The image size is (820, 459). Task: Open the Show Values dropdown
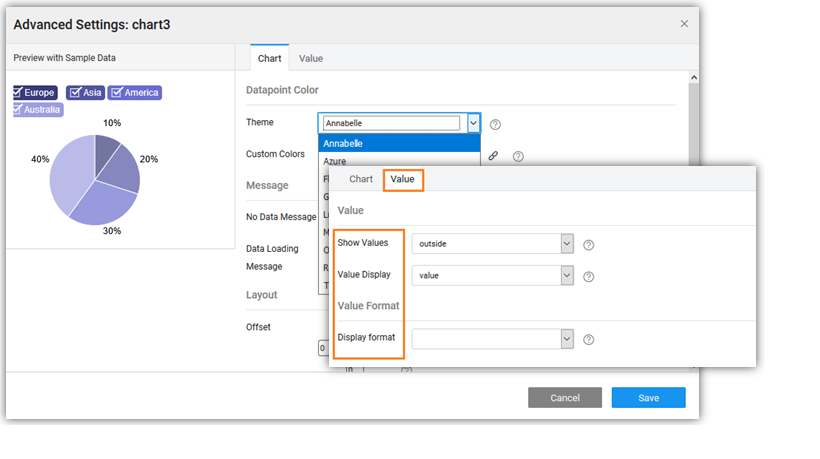click(x=567, y=244)
